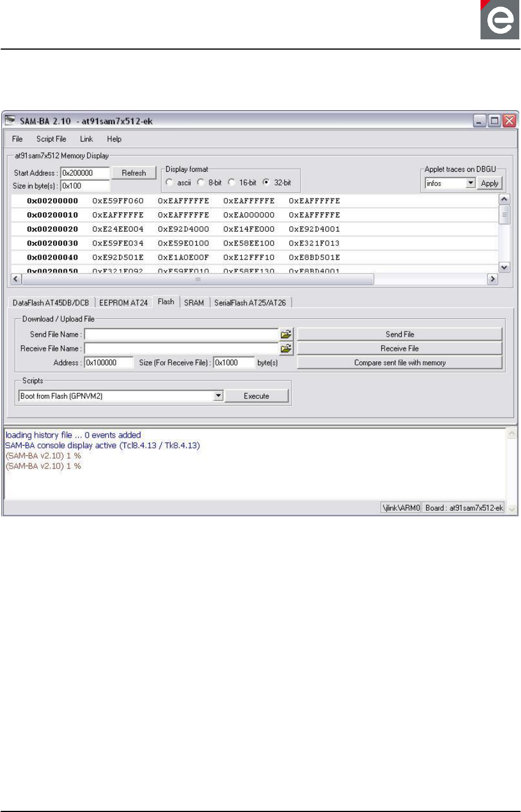The width and height of the screenshot is (521, 812).
Task: Switch to DataFlash AT45DB/DCB tab
Action: (x=51, y=303)
